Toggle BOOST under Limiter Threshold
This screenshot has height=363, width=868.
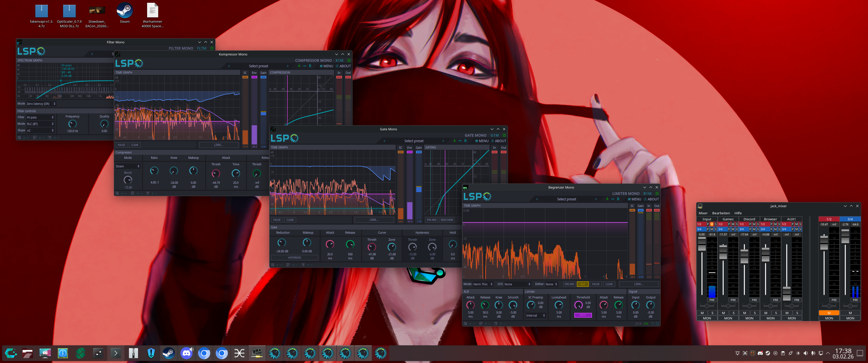pyautogui.click(x=583, y=315)
